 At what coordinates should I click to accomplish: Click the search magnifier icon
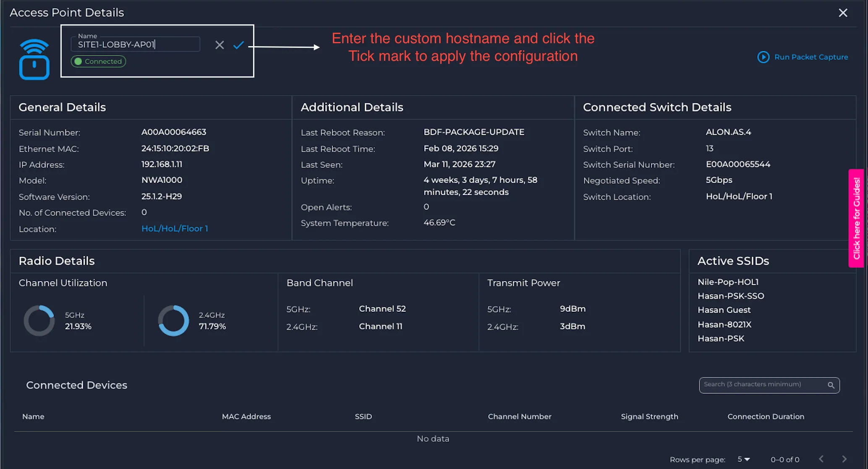[831, 385]
